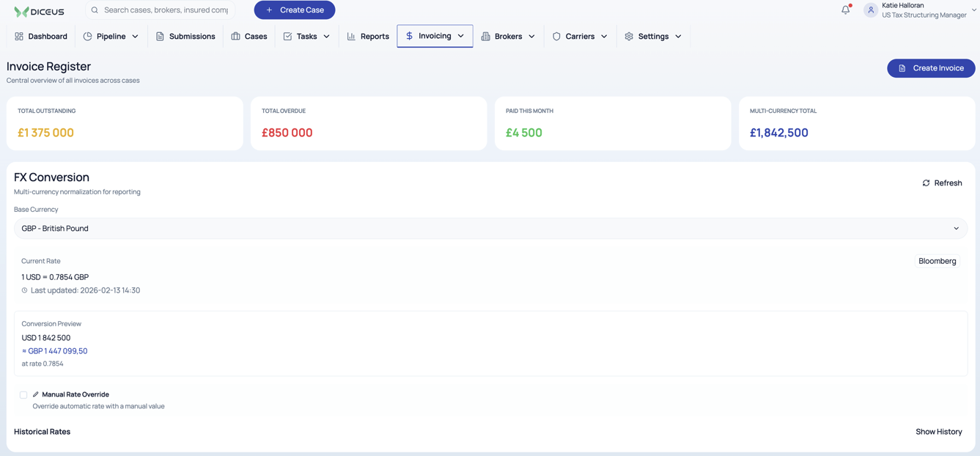Go to the Dashboard tab
Screen dimensions: 980x456
coord(41,36)
